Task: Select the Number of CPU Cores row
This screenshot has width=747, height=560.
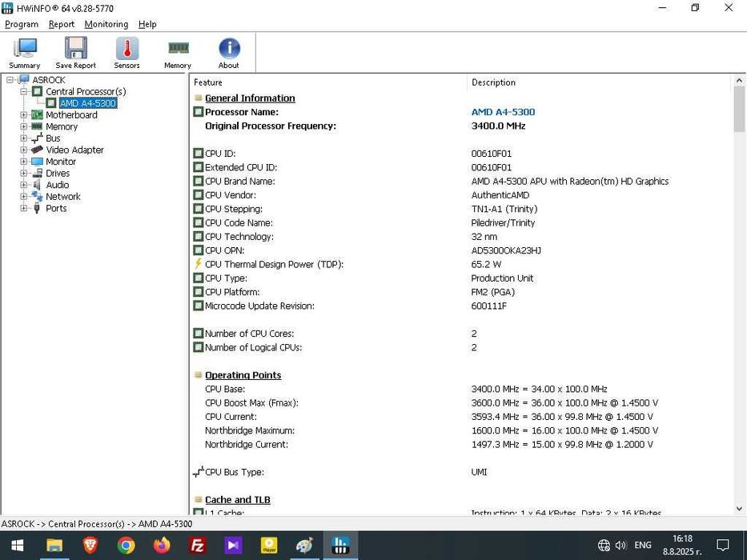Action: point(460,334)
